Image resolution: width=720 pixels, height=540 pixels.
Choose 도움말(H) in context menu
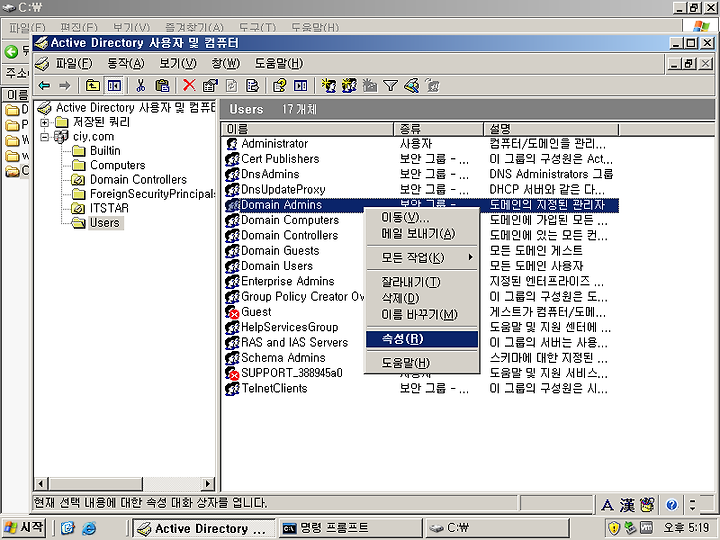pyautogui.click(x=422, y=363)
